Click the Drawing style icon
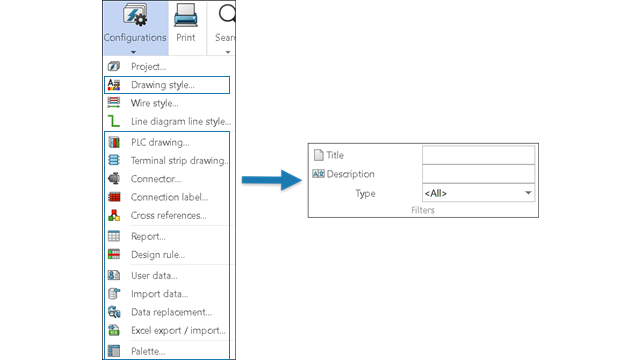 coord(114,85)
